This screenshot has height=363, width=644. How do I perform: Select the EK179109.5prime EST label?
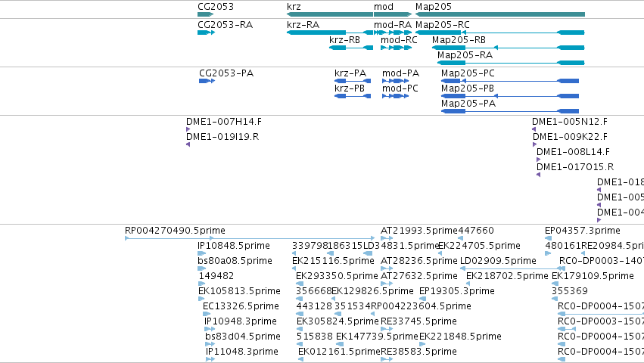[593, 276]
